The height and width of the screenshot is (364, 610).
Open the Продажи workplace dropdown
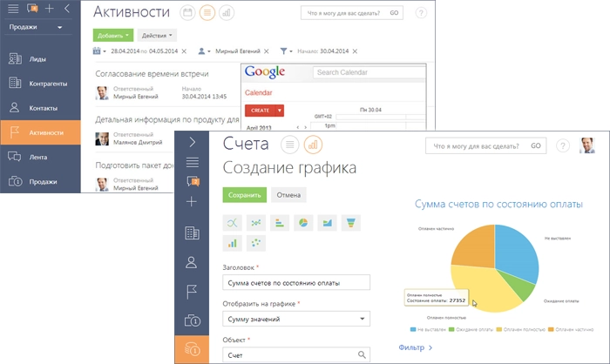click(36, 27)
